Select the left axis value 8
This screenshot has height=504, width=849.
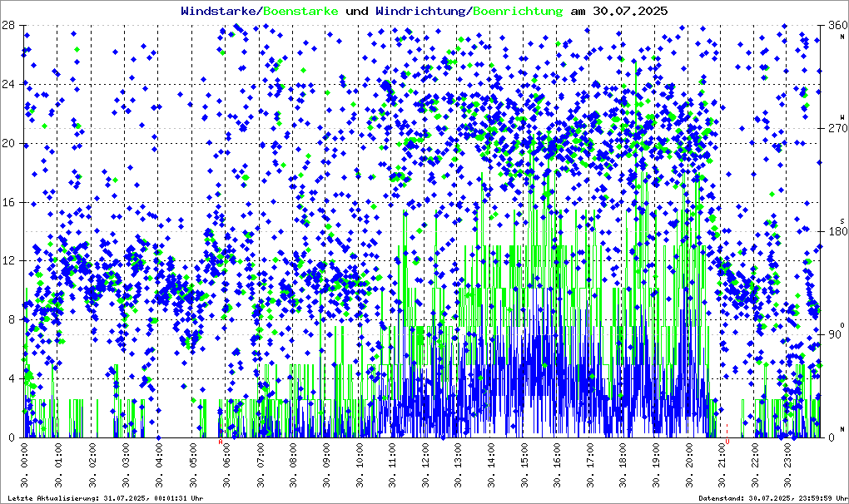coord(11,320)
